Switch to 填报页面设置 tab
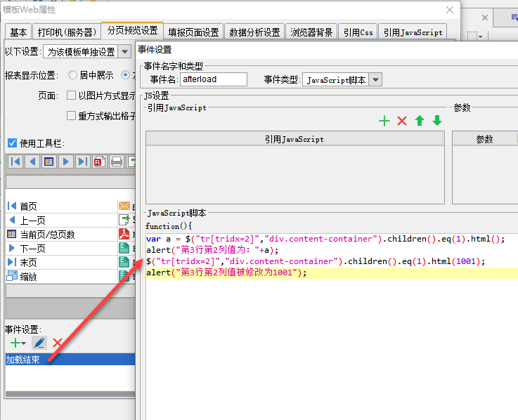 click(x=193, y=32)
